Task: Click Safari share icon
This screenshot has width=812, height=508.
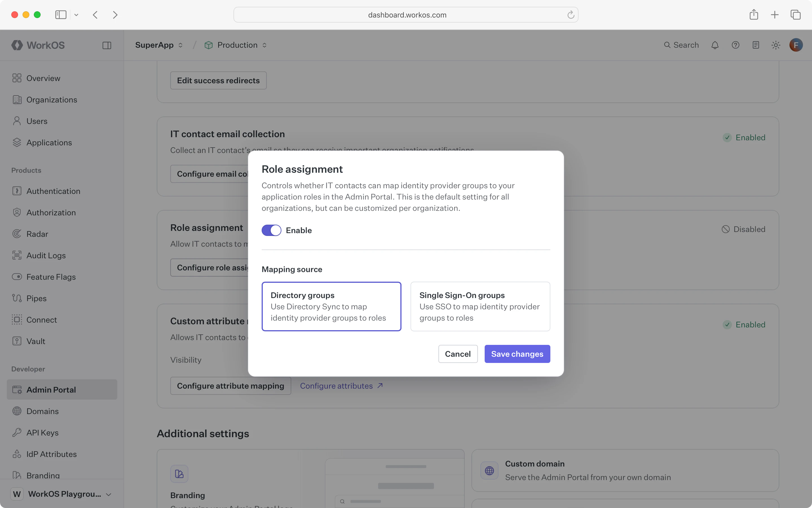Action: click(754, 14)
